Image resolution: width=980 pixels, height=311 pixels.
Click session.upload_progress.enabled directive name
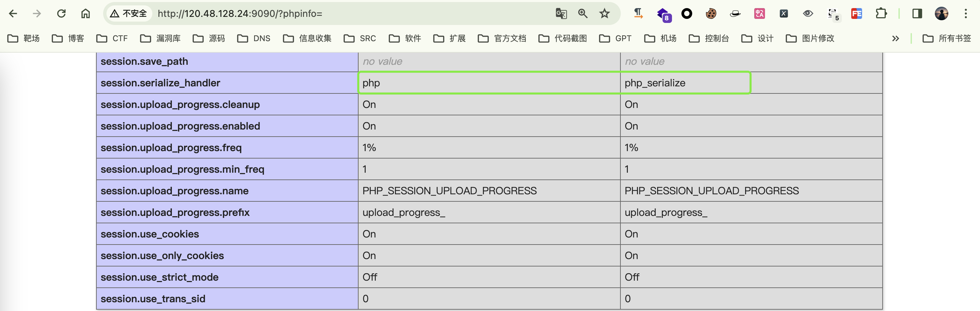(x=180, y=126)
